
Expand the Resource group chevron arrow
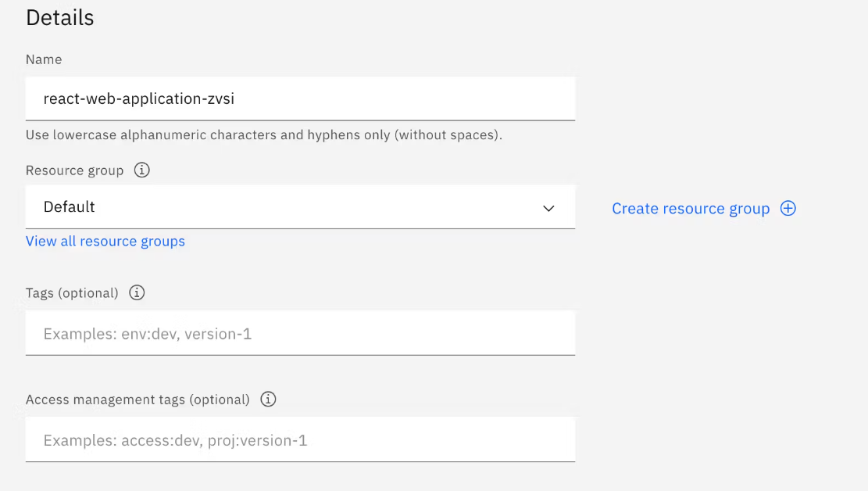point(548,209)
